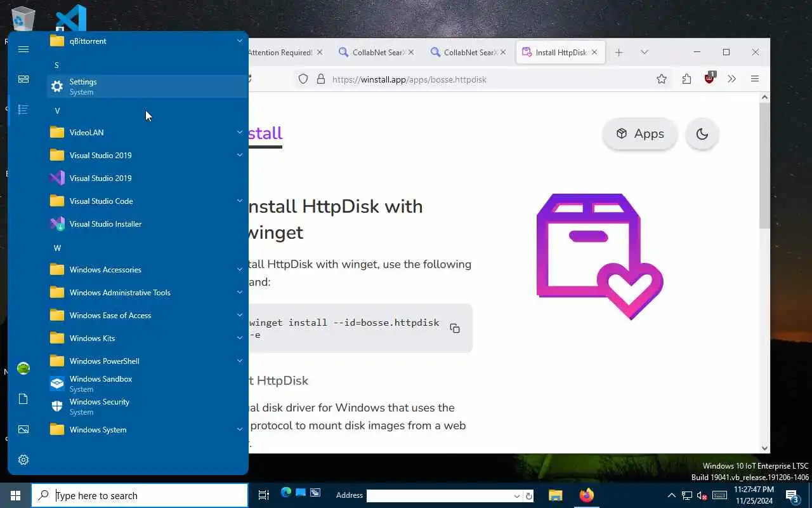Jump to letter V section header
Image resolution: width=812 pixels, height=508 pixels.
tap(57, 110)
